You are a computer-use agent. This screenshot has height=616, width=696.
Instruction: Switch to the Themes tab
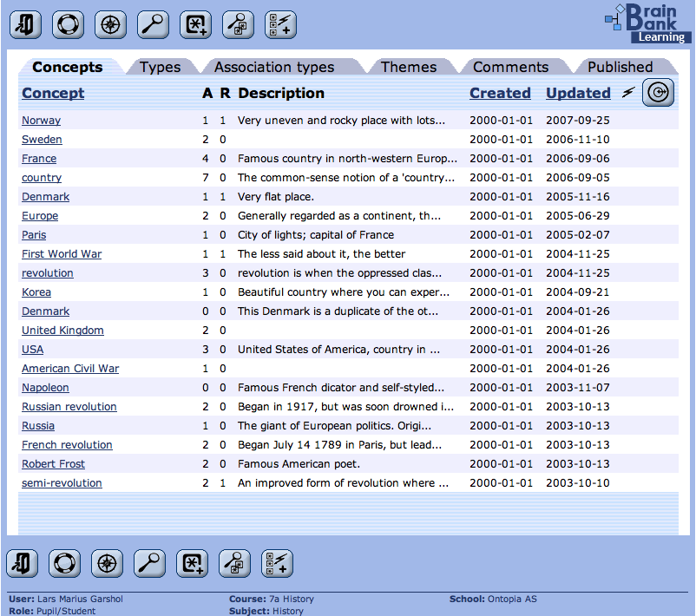409,67
